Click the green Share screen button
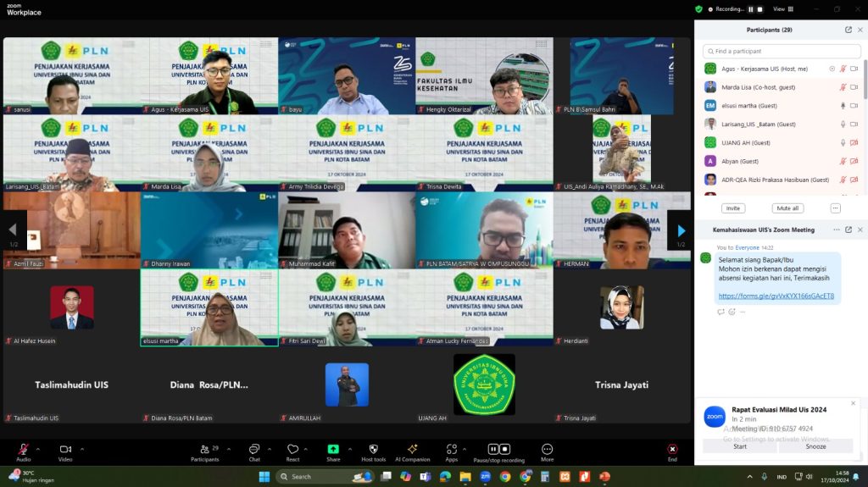The image size is (868, 487). click(x=333, y=450)
